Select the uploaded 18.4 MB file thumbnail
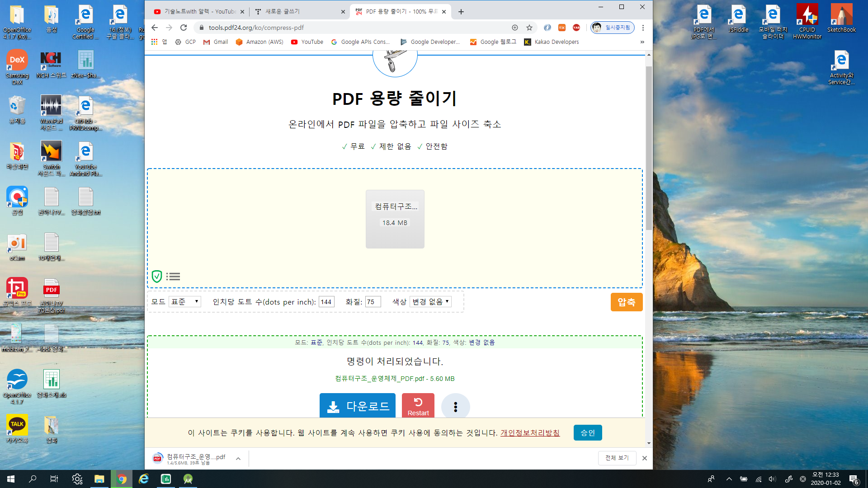This screenshot has height=488, width=868. coord(395,219)
